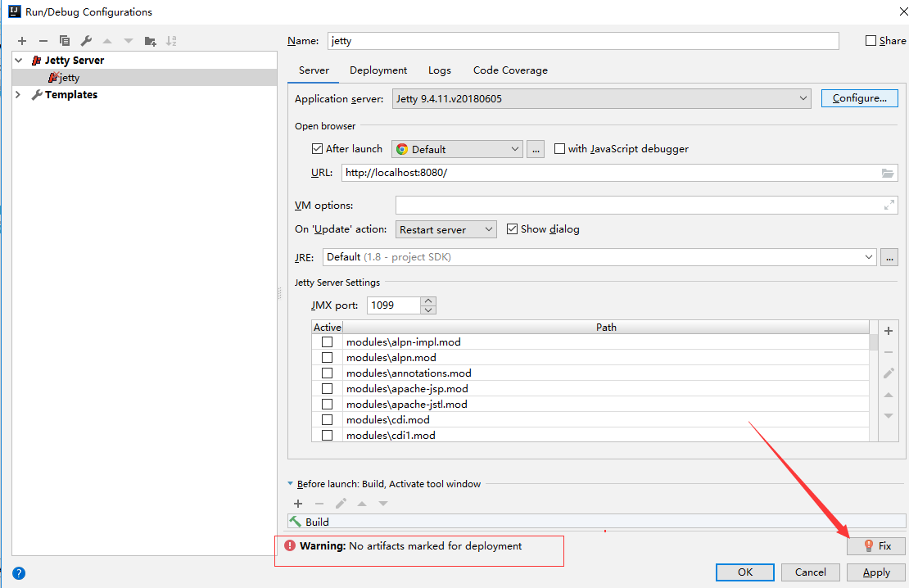The image size is (909, 588).
Task: Activate modules\cdi.mod checkbox
Action: (x=327, y=419)
